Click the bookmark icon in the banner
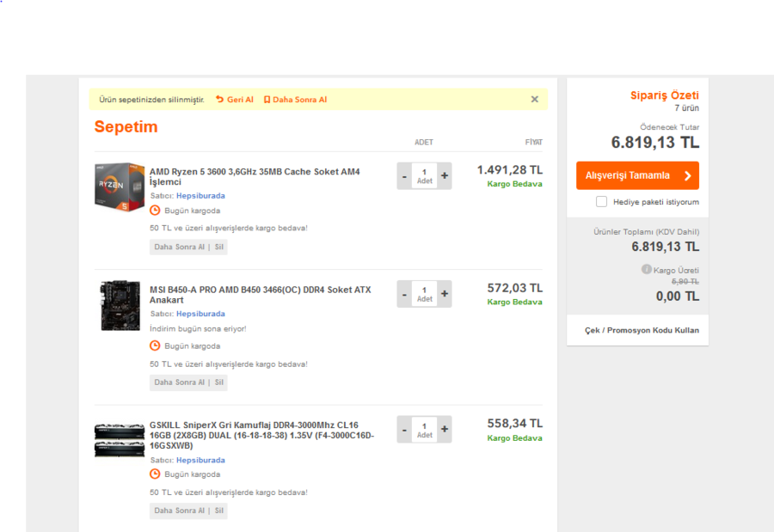The height and width of the screenshot is (532, 774). point(267,100)
